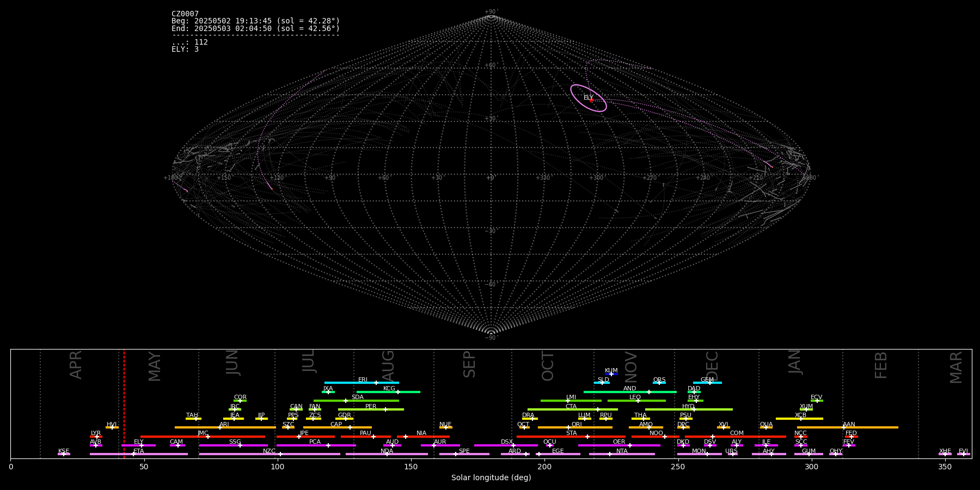Click the DSX shower label
Image resolution: width=980 pixels, height=490 pixels.
[507, 442]
